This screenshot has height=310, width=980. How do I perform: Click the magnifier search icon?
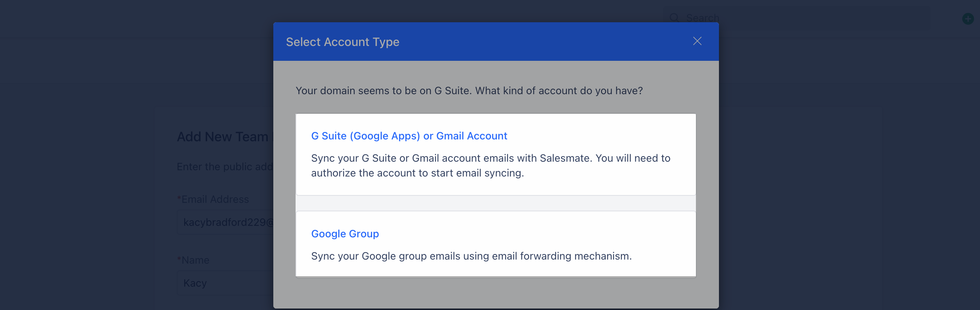pyautogui.click(x=674, y=18)
